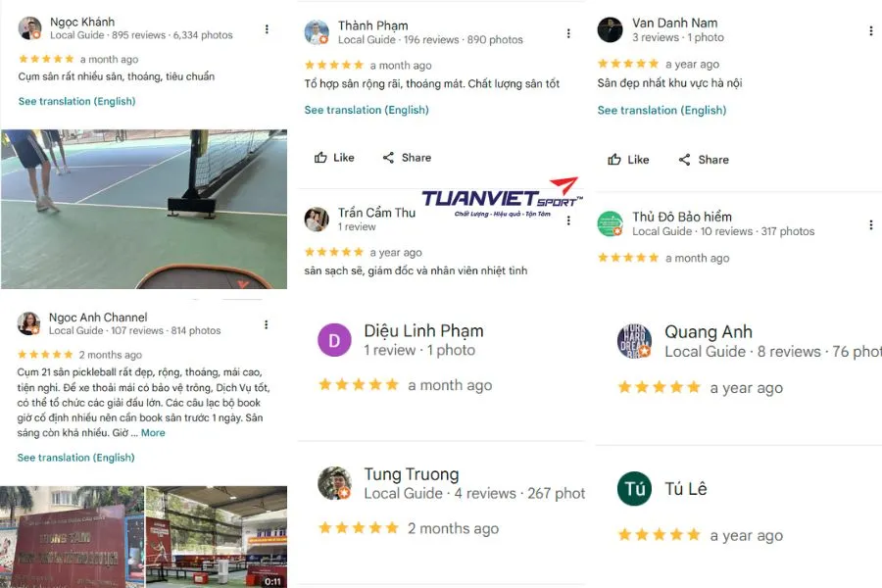
Task: Share Van Danh Nam's review
Action: (704, 160)
